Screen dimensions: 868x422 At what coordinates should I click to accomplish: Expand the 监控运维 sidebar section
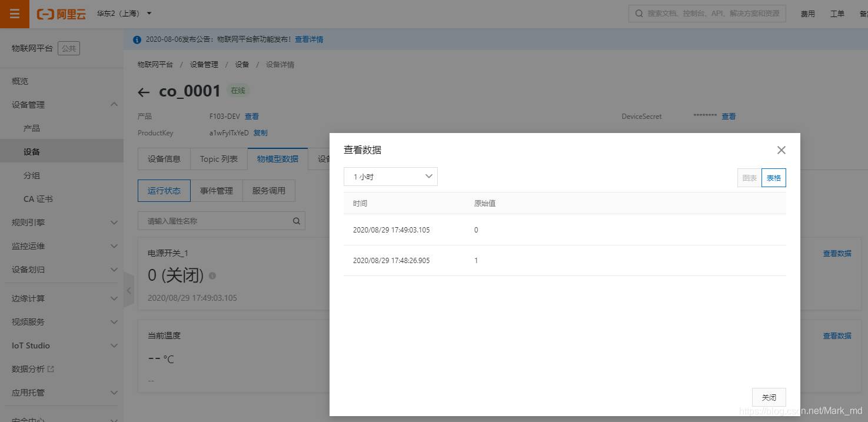(x=61, y=246)
